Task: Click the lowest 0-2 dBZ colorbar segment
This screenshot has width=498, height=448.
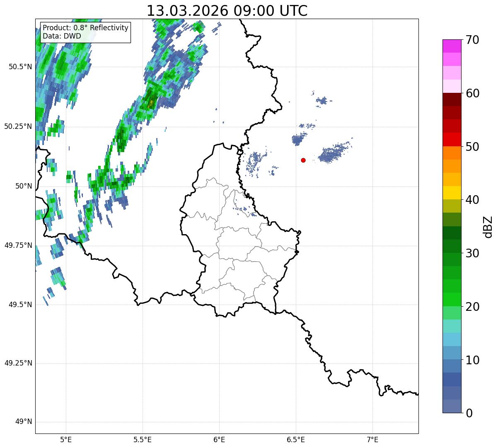Action: click(452, 406)
